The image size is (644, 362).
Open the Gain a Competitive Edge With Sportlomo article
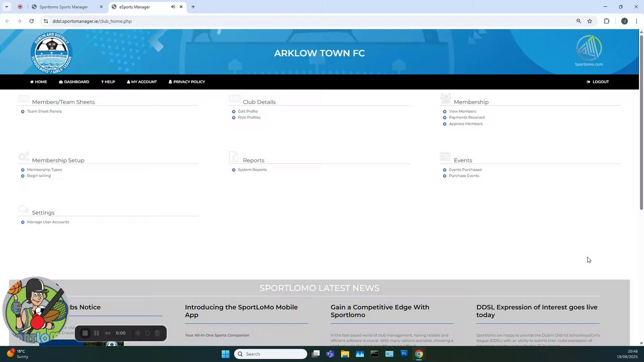380,311
